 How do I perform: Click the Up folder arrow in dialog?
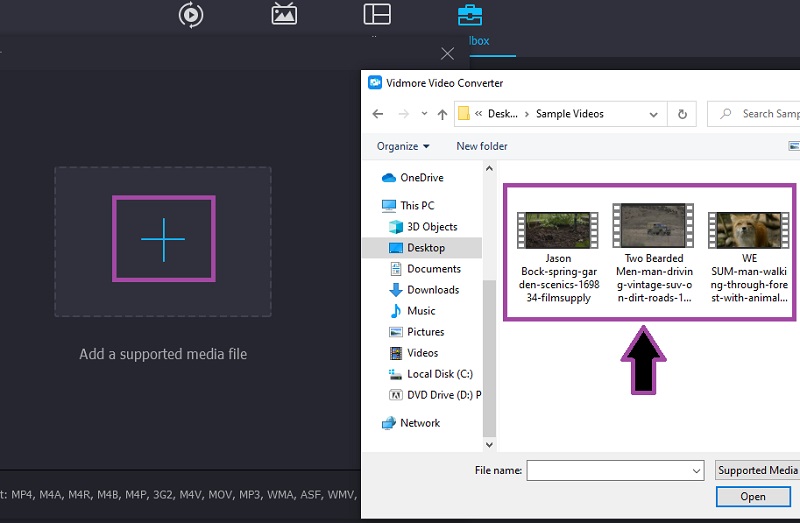[x=442, y=114]
